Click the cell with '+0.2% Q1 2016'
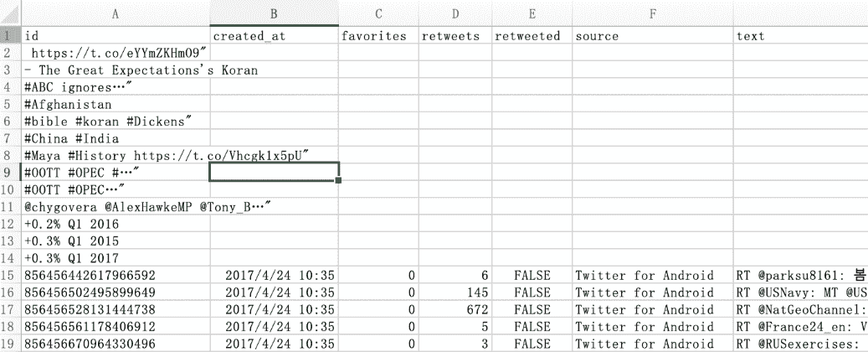 [115, 224]
